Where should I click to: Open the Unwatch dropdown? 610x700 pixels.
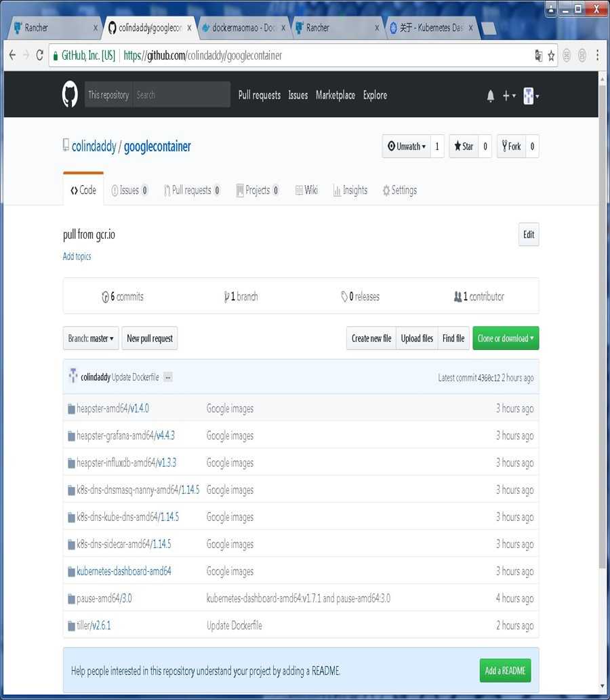click(x=406, y=147)
